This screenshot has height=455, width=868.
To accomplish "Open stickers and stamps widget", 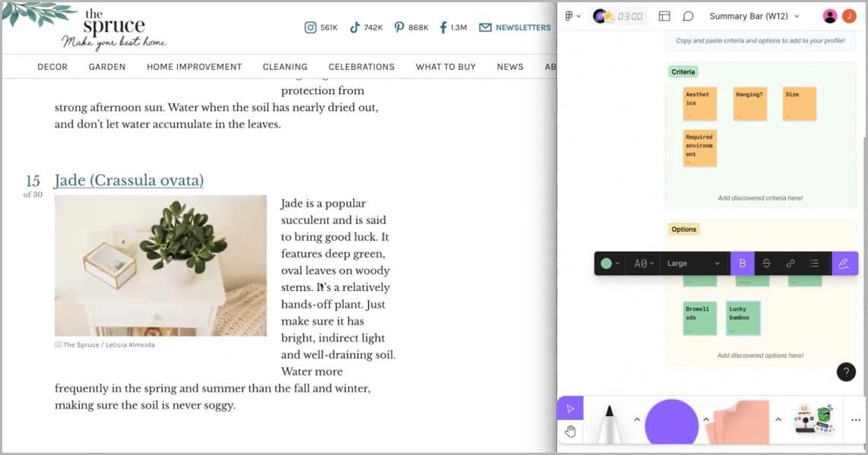I will point(813,419).
